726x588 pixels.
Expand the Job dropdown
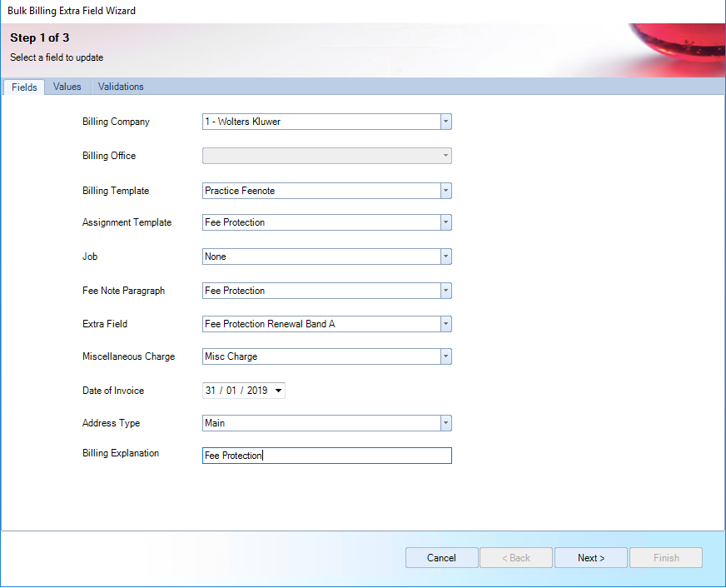[x=445, y=257]
